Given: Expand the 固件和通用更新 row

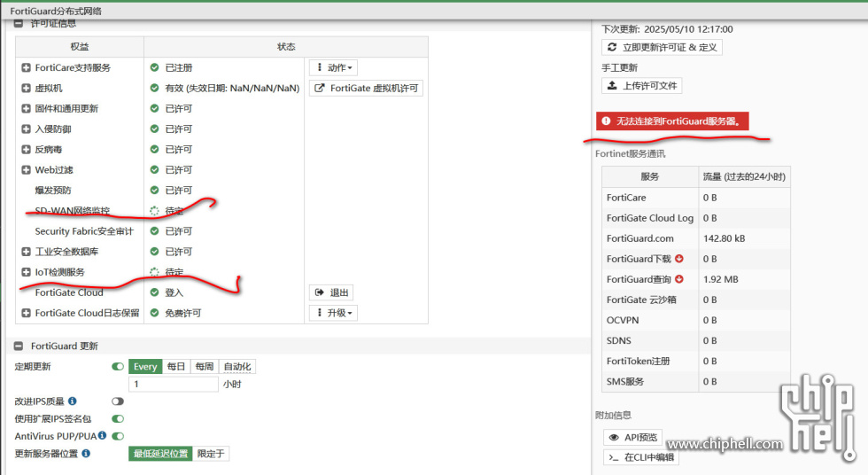Looking at the screenshot, I should [x=26, y=108].
